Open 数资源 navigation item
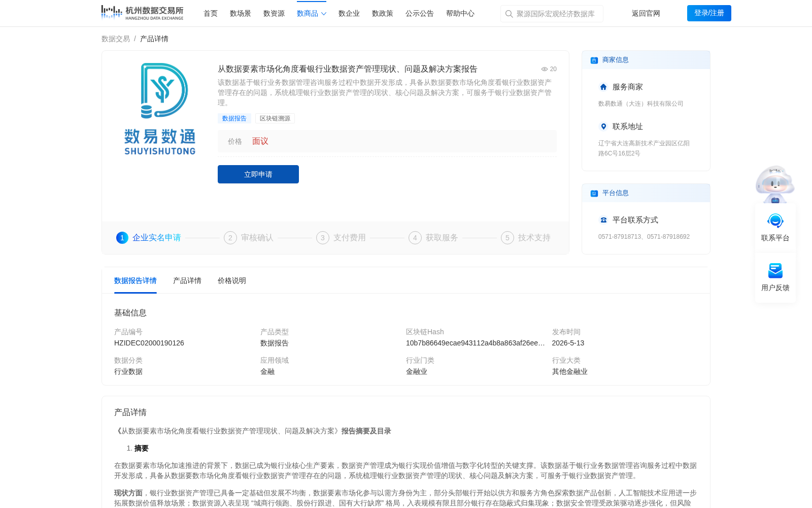 click(274, 13)
